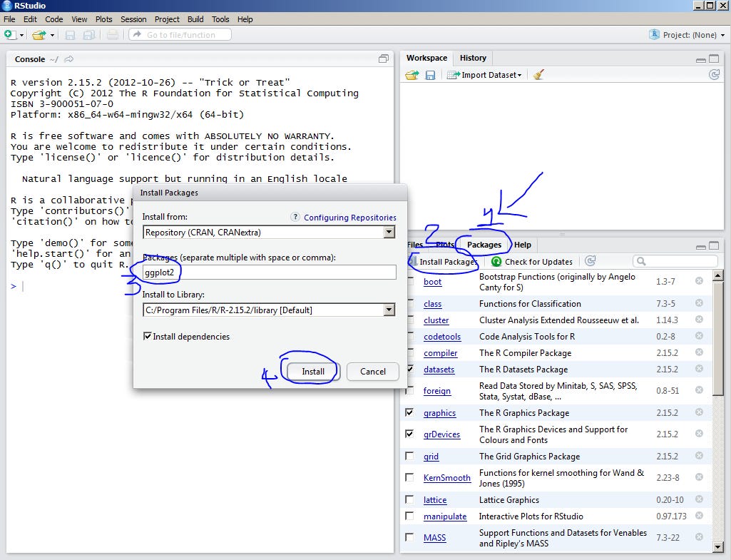Minimize the Workspace pane
Screen dimensions: 731x560
700,59
